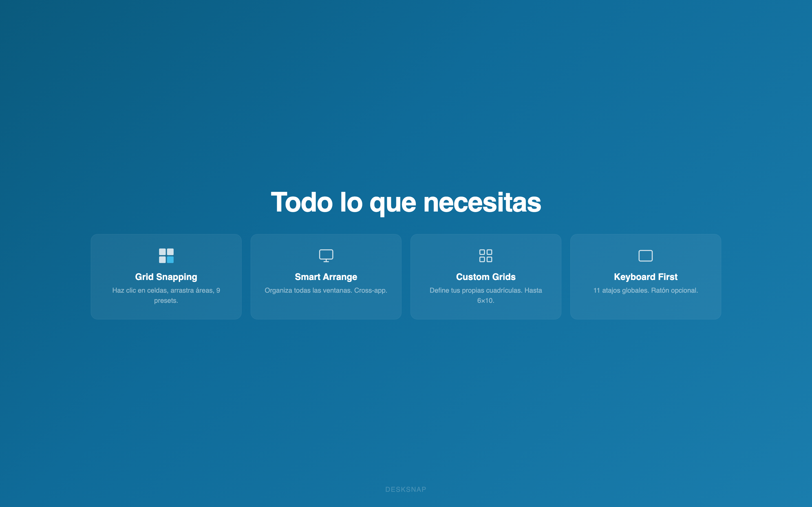The width and height of the screenshot is (812, 507).
Task: Select the Smart Arrange monitor icon
Action: [x=326, y=255]
